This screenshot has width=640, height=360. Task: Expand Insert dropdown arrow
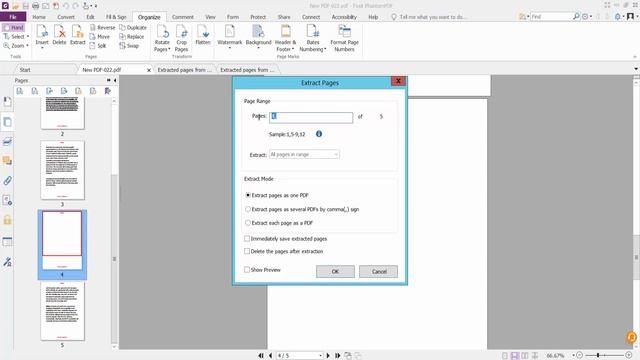pyautogui.click(x=42, y=48)
